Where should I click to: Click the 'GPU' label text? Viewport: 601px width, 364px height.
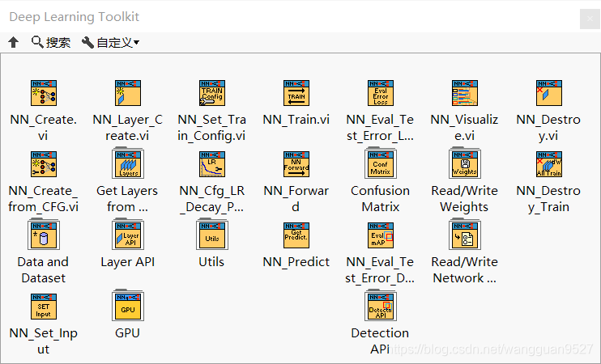click(127, 333)
